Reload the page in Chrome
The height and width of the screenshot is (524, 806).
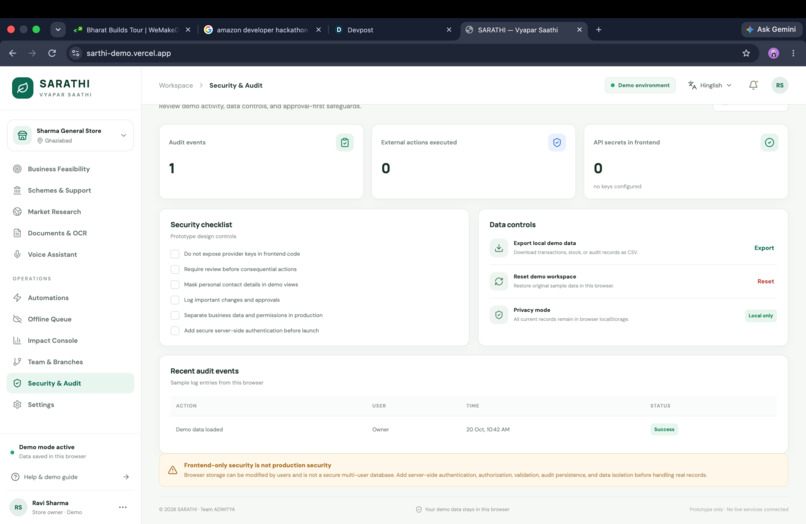(52, 53)
